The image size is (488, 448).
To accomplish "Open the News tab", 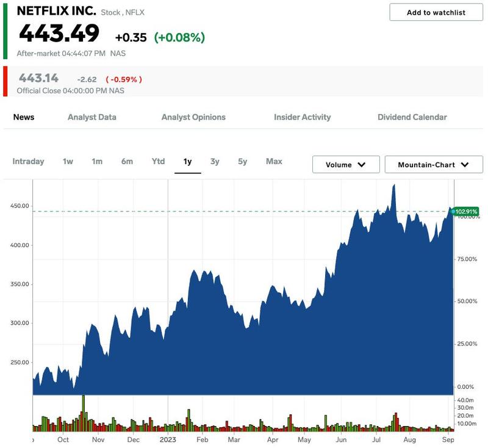I will pos(24,117).
